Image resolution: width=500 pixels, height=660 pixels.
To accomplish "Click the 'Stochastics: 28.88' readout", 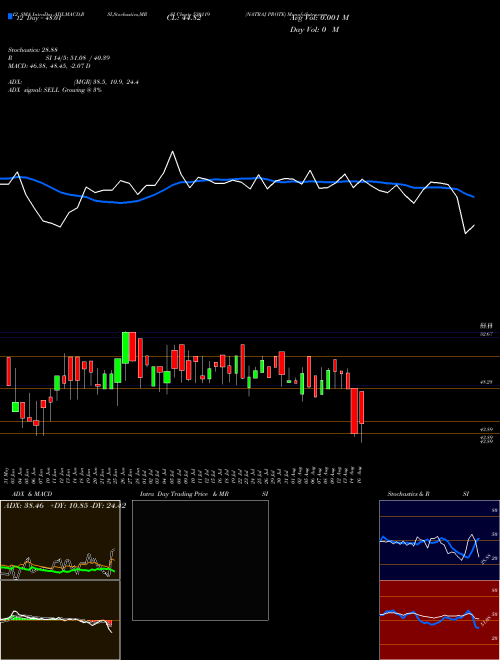I will pyautogui.click(x=32, y=50).
